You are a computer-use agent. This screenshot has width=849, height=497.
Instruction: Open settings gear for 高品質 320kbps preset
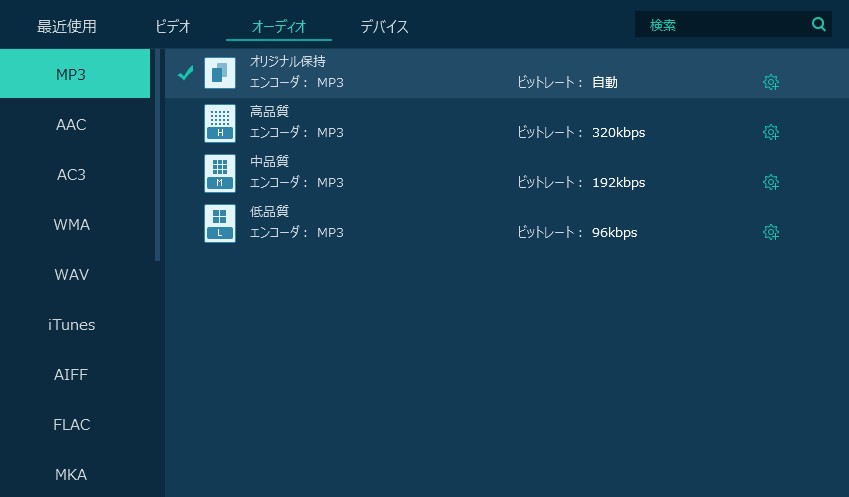pyautogui.click(x=770, y=132)
